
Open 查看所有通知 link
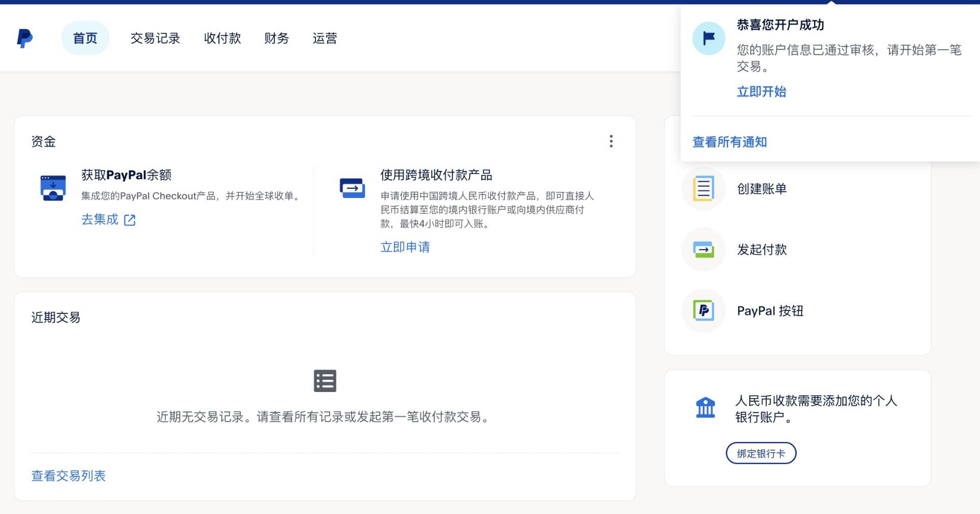pos(729,142)
